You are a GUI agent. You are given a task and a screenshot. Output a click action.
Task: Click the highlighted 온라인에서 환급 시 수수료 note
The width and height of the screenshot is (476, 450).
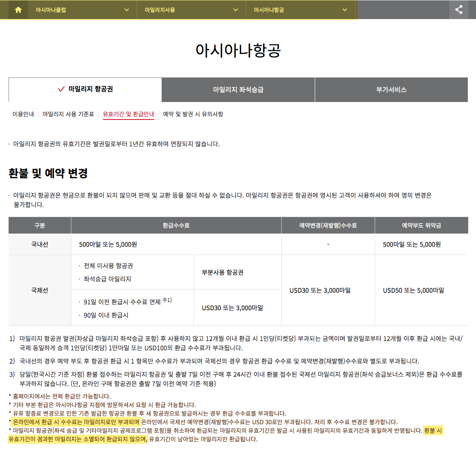coord(76,422)
